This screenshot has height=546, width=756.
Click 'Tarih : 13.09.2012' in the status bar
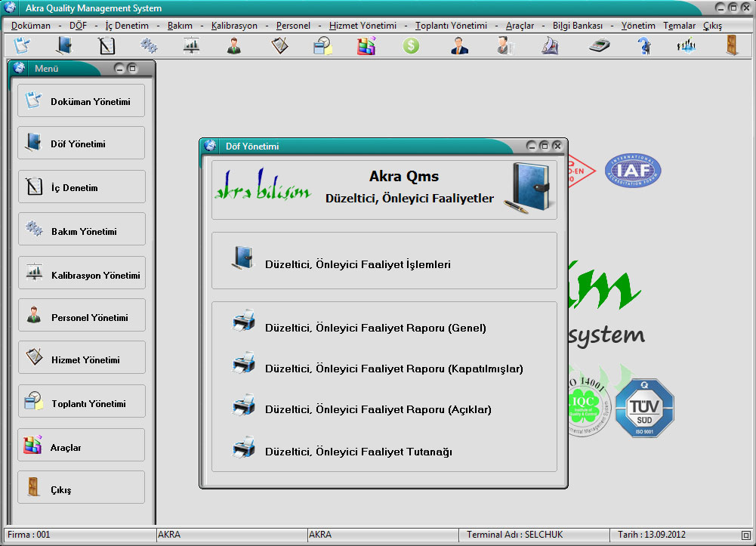point(651,535)
